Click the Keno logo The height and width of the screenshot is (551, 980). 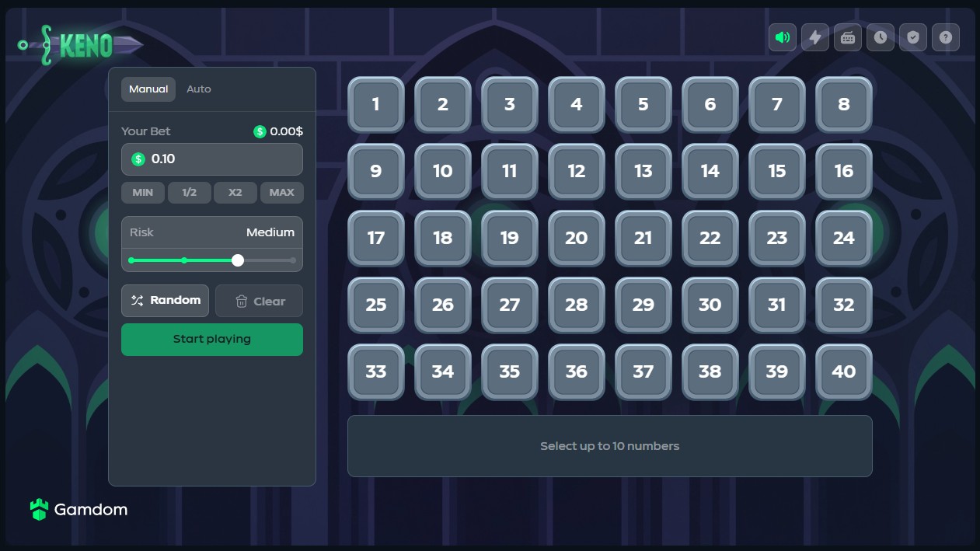click(80, 45)
